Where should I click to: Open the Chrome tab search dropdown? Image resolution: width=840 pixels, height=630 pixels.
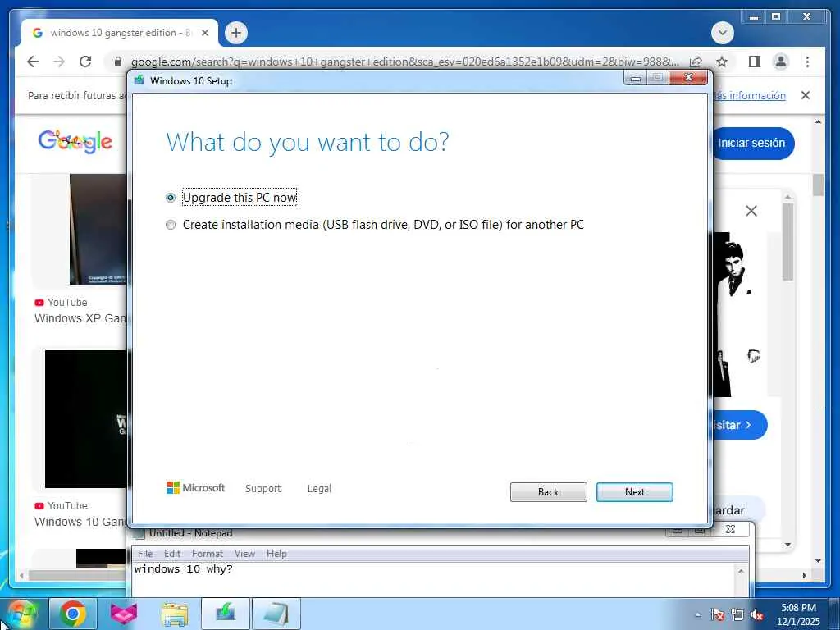[x=722, y=33]
